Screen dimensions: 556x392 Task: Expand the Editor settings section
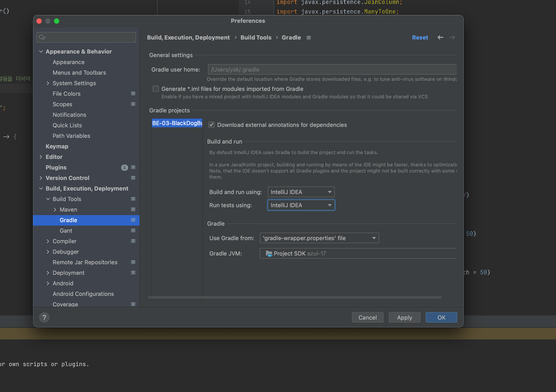(41, 157)
